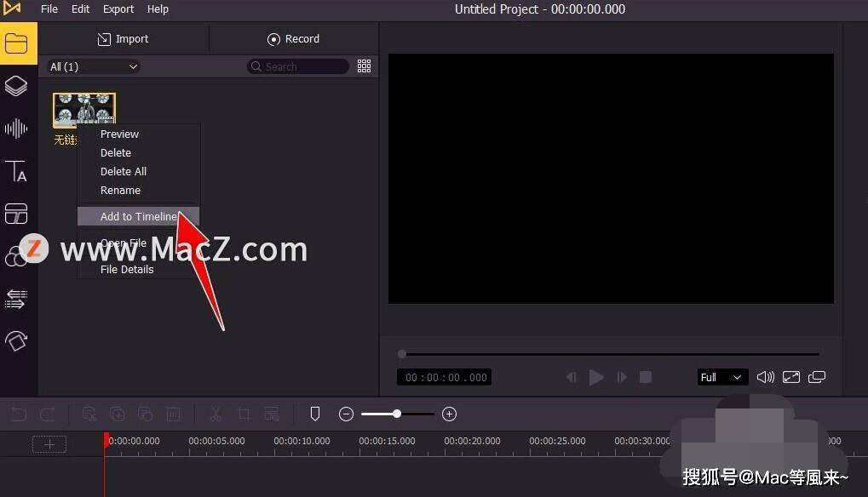Select Add to Timeline in context menu
This screenshot has width=868, height=497.
tap(138, 217)
